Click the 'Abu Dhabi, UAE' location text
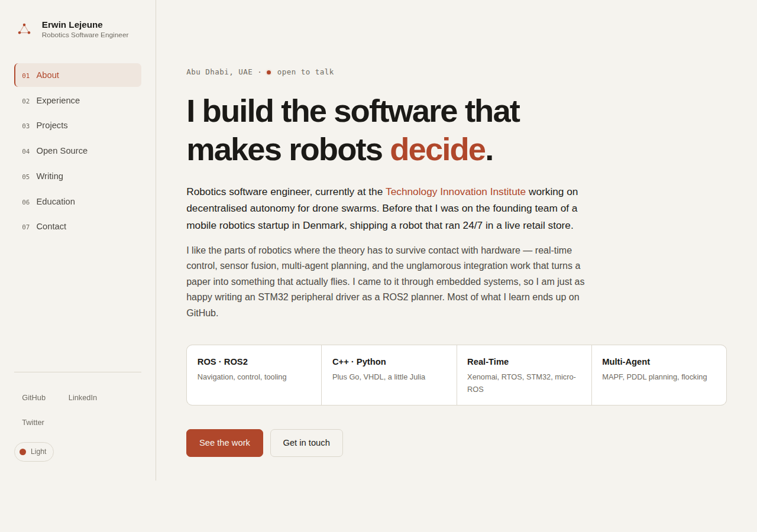The height and width of the screenshot is (532, 757). (219, 72)
